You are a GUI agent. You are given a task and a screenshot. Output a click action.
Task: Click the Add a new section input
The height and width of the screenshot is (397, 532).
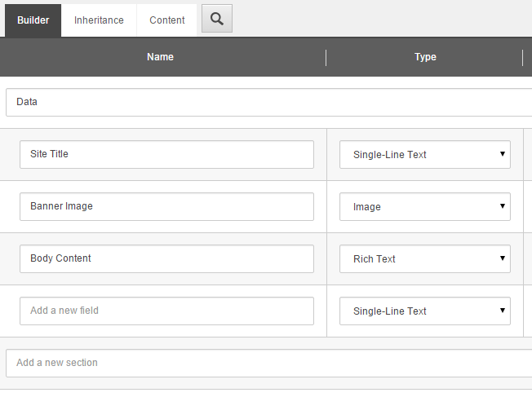click(269, 364)
